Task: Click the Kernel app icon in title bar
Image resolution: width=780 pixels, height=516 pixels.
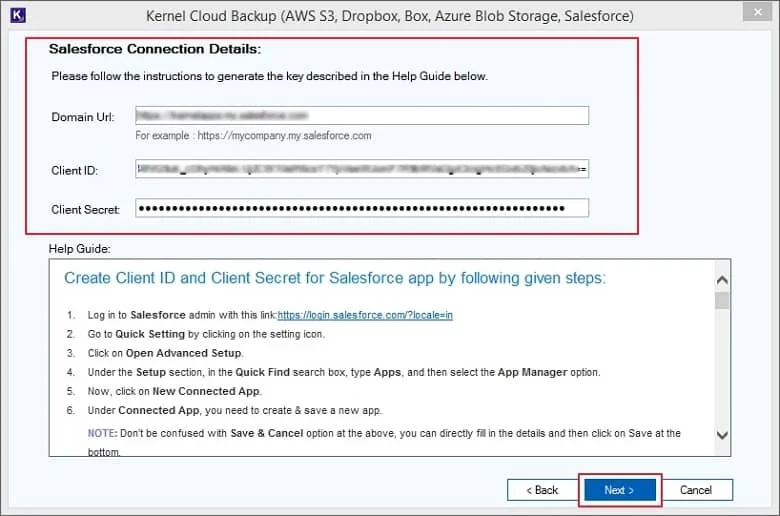Action: [x=18, y=15]
